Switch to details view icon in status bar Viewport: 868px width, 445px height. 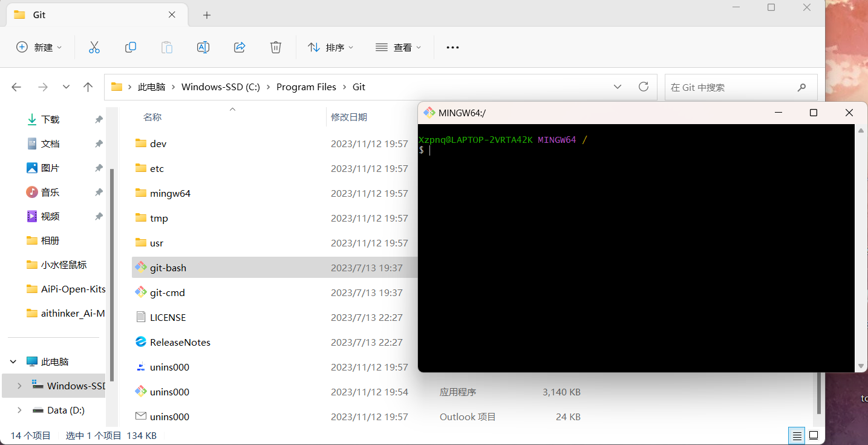coord(797,435)
